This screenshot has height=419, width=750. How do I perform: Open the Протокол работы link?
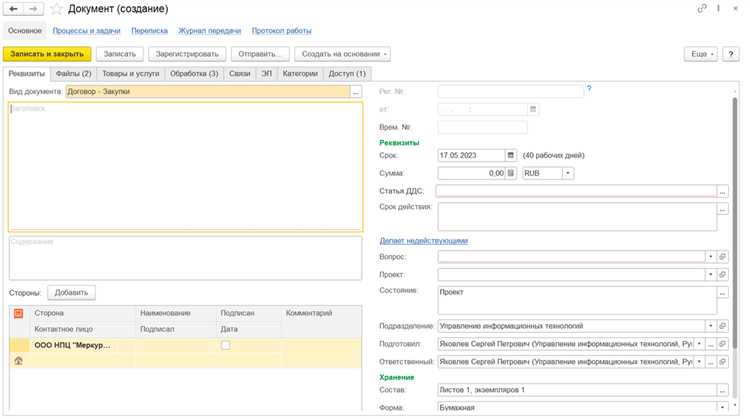click(282, 31)
